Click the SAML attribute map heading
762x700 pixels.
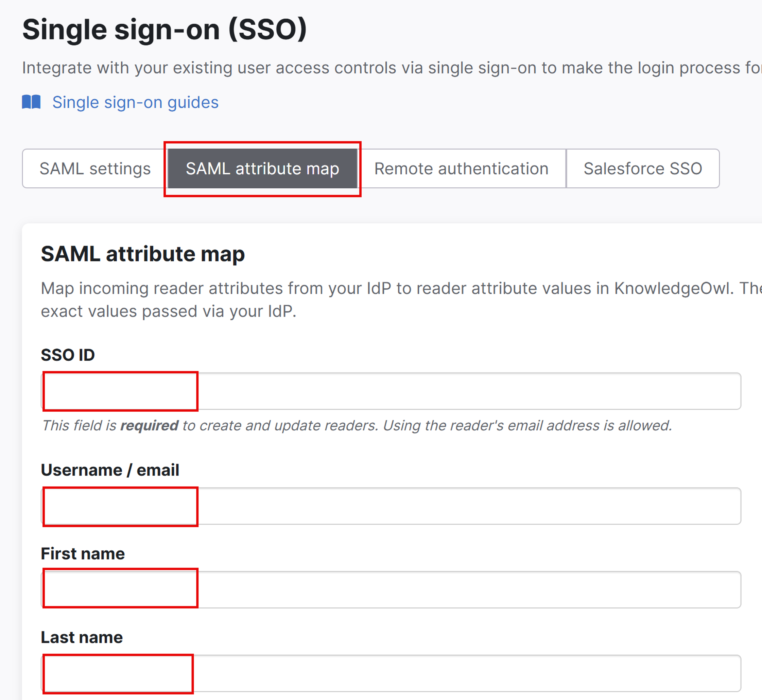point(143,254)
